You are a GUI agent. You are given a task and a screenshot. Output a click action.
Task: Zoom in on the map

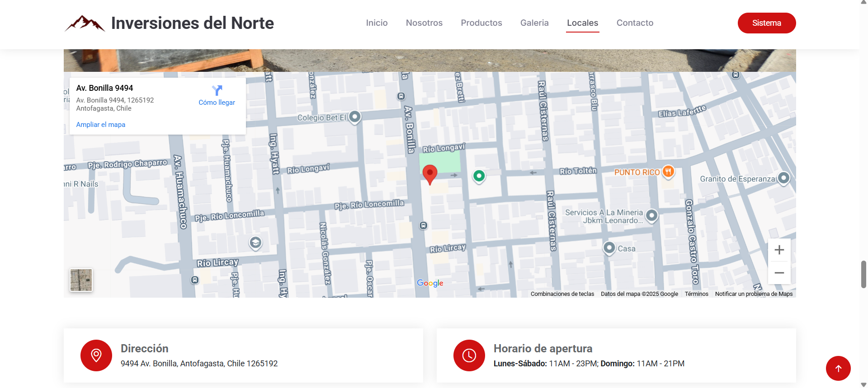[x=779, y=250]
